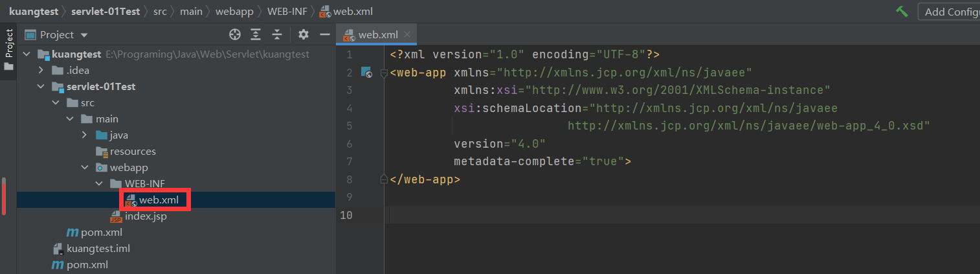Expand the .idea folder chevron

[x=41, y=71]
